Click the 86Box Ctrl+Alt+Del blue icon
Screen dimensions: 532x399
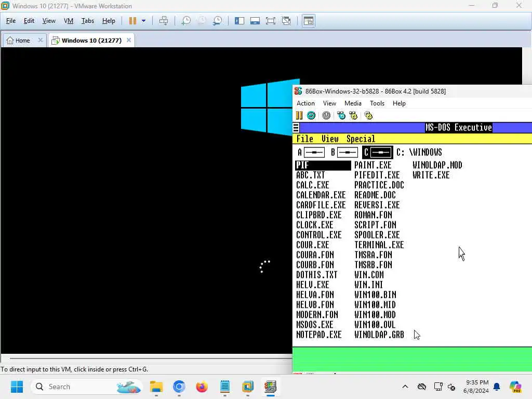(x=341, y=116)
